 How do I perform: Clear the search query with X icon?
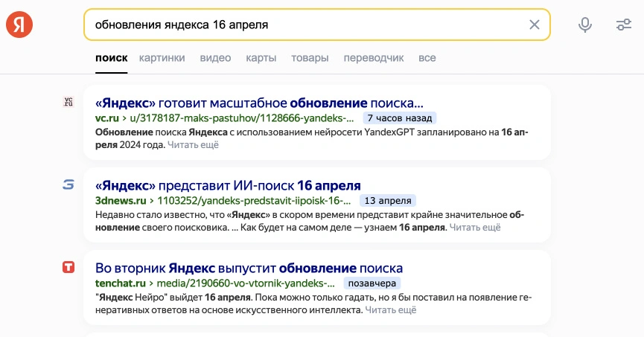[x=534, y=25]
